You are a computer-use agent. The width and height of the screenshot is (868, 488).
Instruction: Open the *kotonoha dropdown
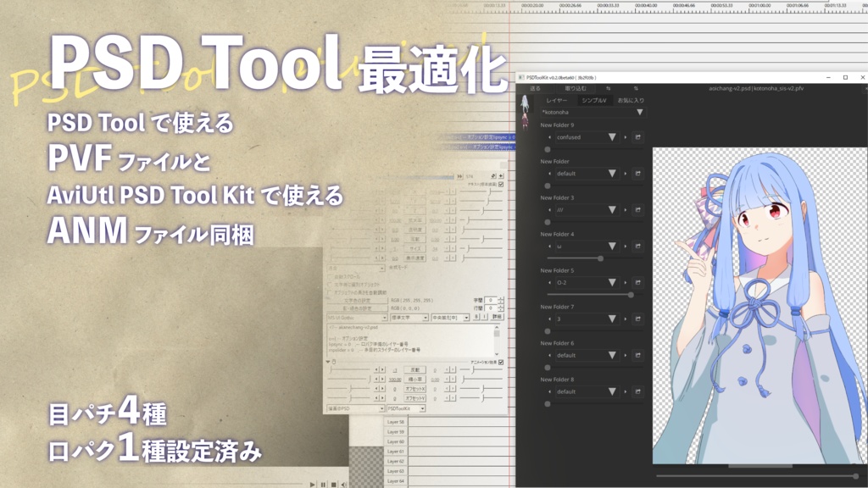pos(593,113)
